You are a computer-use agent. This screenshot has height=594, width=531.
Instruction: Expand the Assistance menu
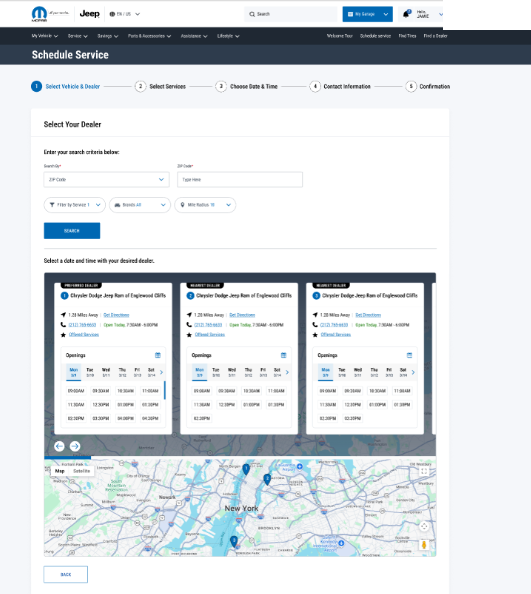coord(194,36)
